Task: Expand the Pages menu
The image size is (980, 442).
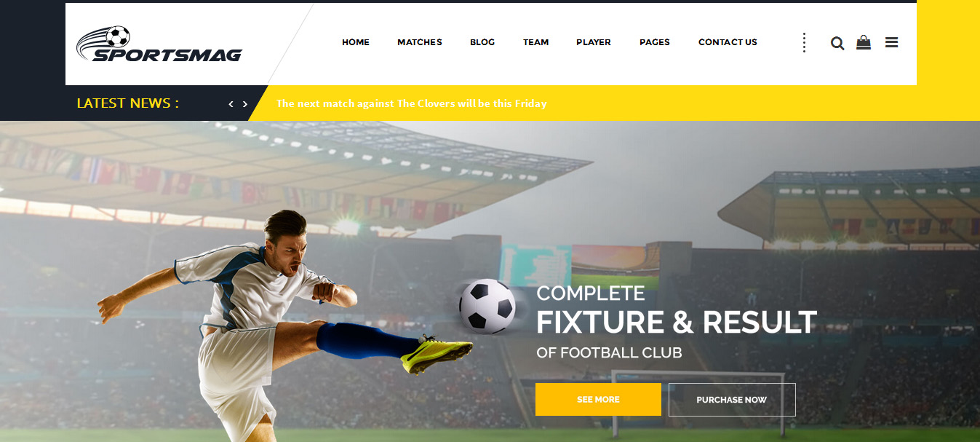Action: (655, 42)
